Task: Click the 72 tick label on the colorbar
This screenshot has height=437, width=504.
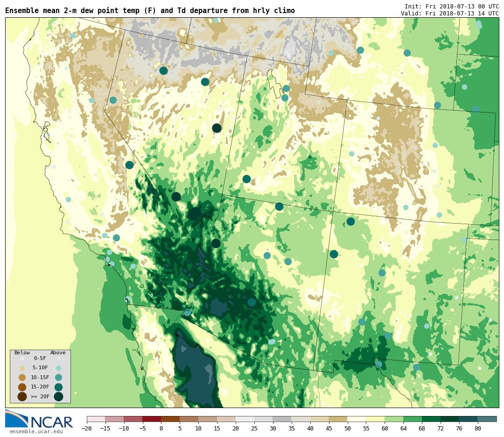Action: click(441, 428)
